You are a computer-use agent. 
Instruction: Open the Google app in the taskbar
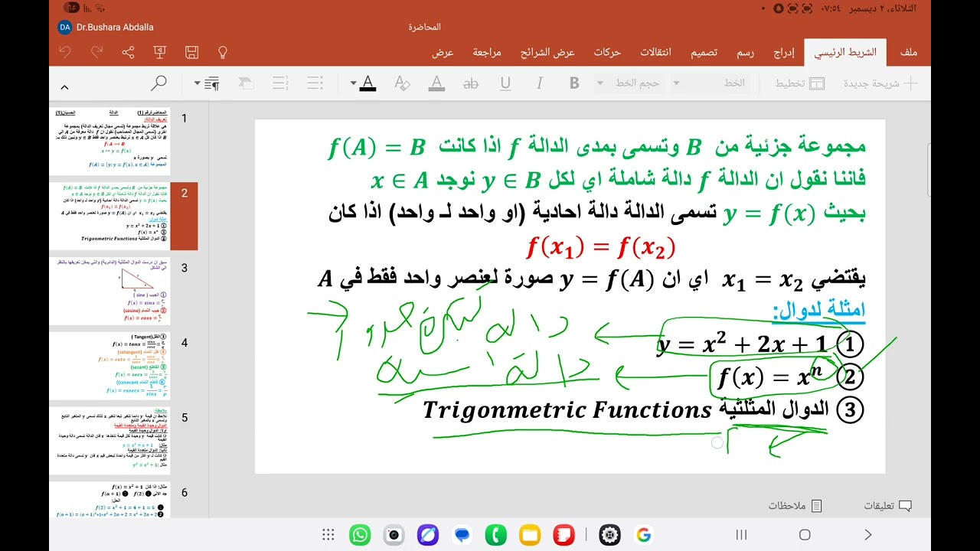coord(643,535)
